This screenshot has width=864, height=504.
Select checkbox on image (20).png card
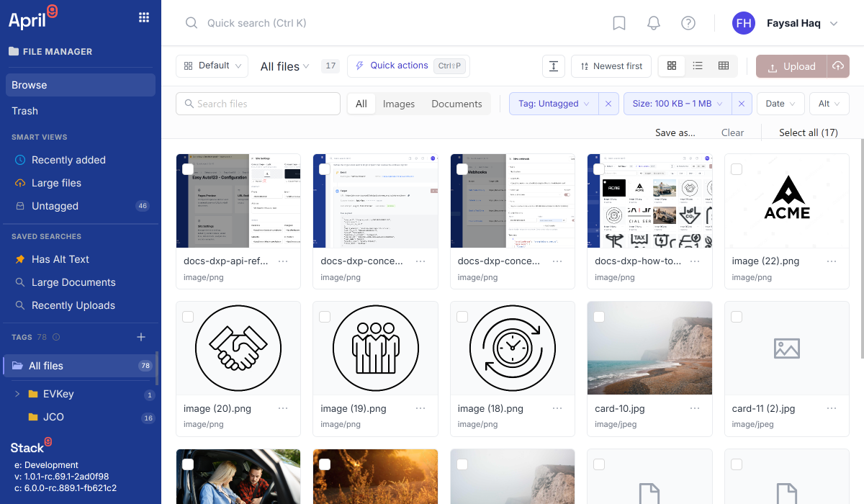188,317
